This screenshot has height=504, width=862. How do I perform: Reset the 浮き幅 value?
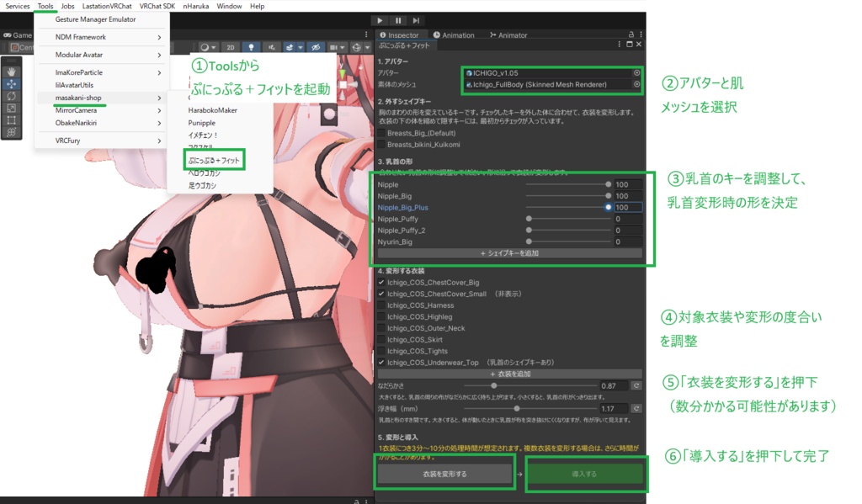pyautogui.click(x=636, y=409)
